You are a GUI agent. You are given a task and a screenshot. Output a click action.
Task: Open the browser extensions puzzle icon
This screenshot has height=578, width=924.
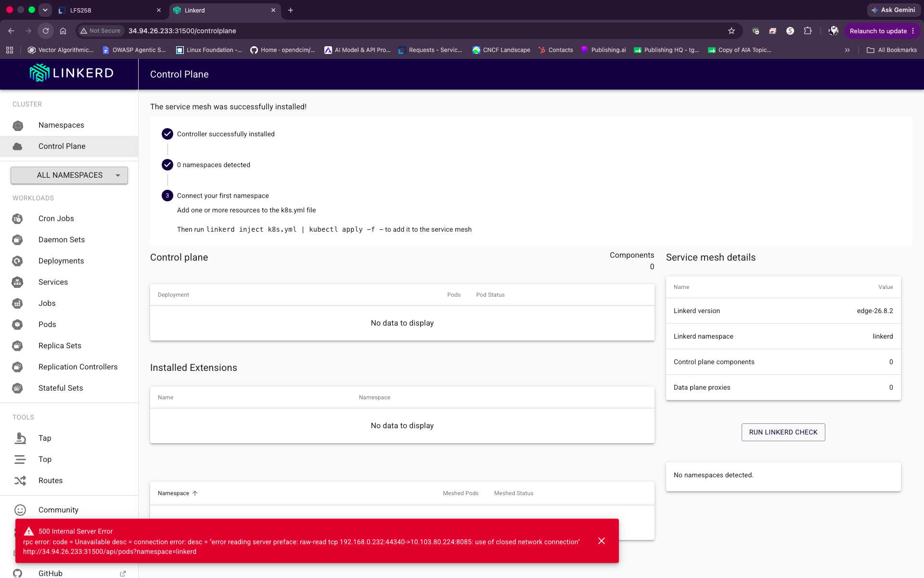808,31
